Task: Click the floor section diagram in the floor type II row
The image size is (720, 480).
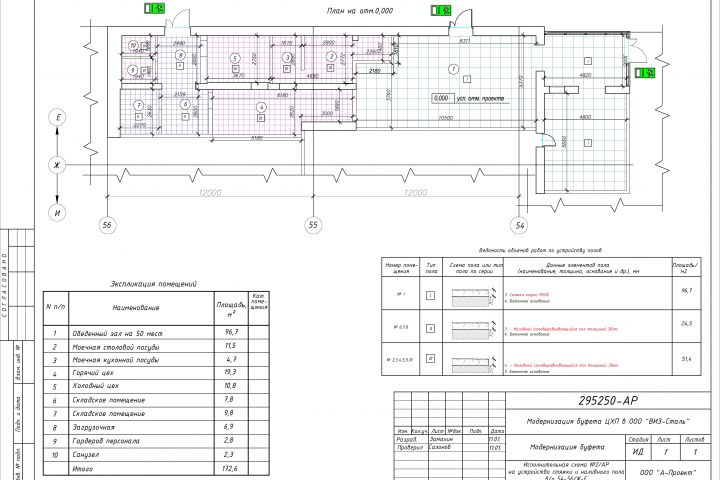Action: (474, 329)
